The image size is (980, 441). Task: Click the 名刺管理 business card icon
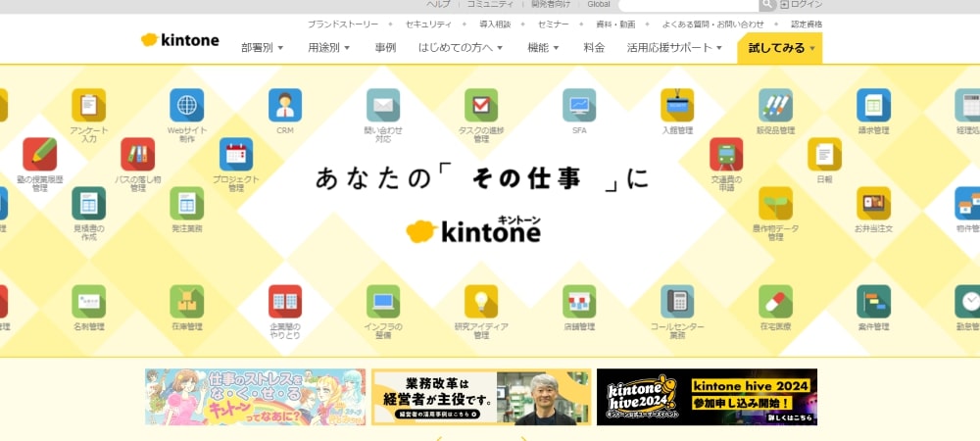point(89,302)
